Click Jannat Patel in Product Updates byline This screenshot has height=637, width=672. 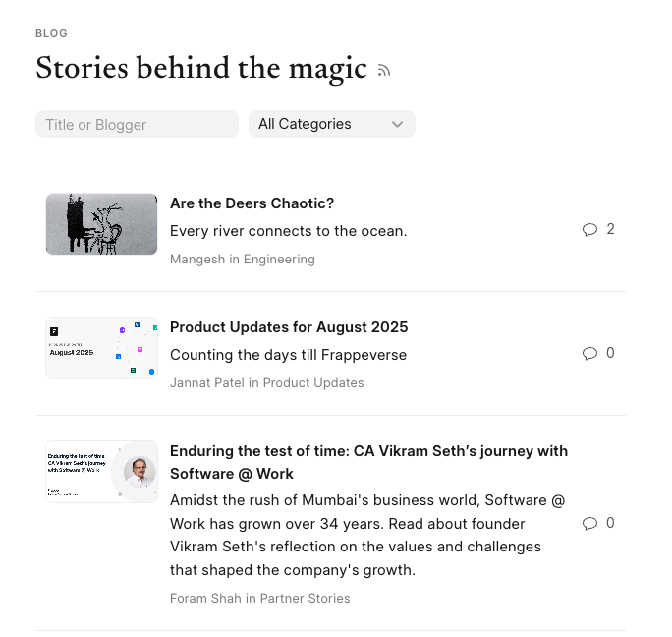pyautogui.click(x=266, y=383)
